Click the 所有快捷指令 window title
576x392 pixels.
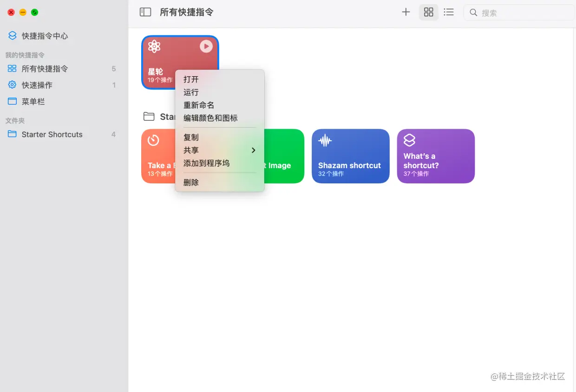pyautogui.click(x=187, y=13)
